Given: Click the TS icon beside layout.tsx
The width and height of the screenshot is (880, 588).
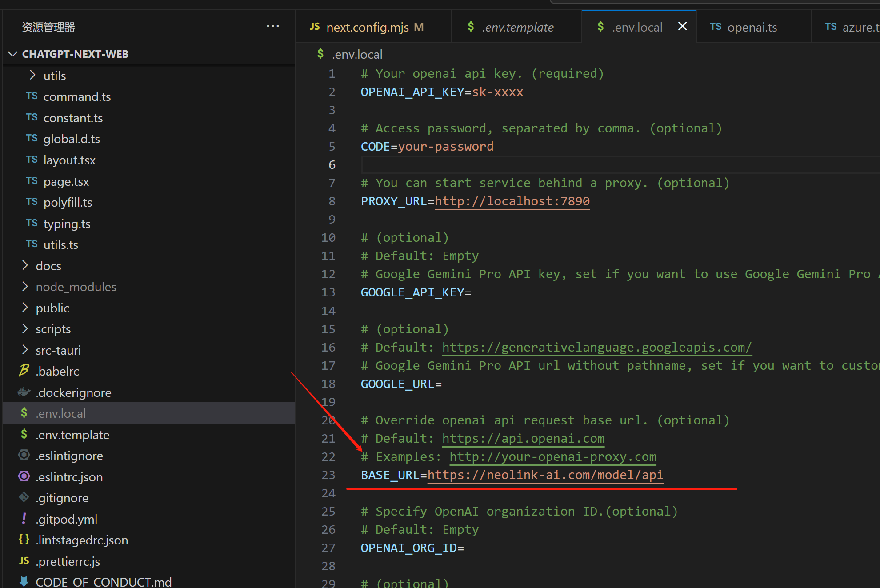Looking at the screenshot, I should click(32, 160).
